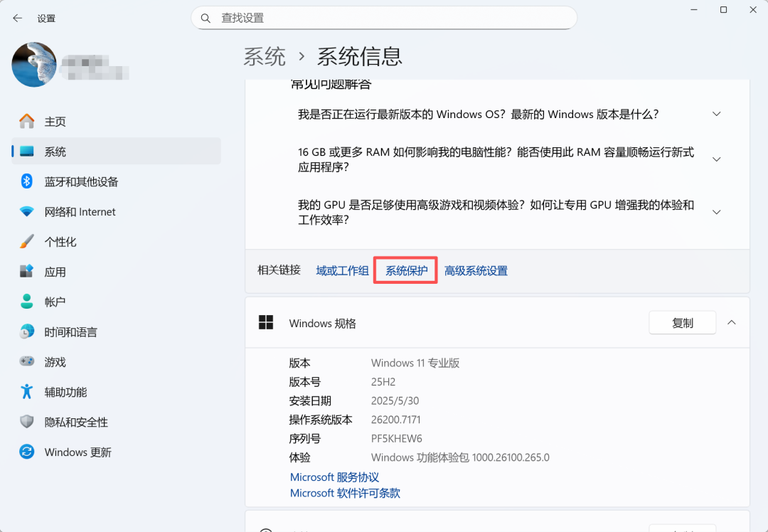The width and height of the screenshot is (768, 532).
Task: Click the 查找设置 search field
Action: coord(384,18)
